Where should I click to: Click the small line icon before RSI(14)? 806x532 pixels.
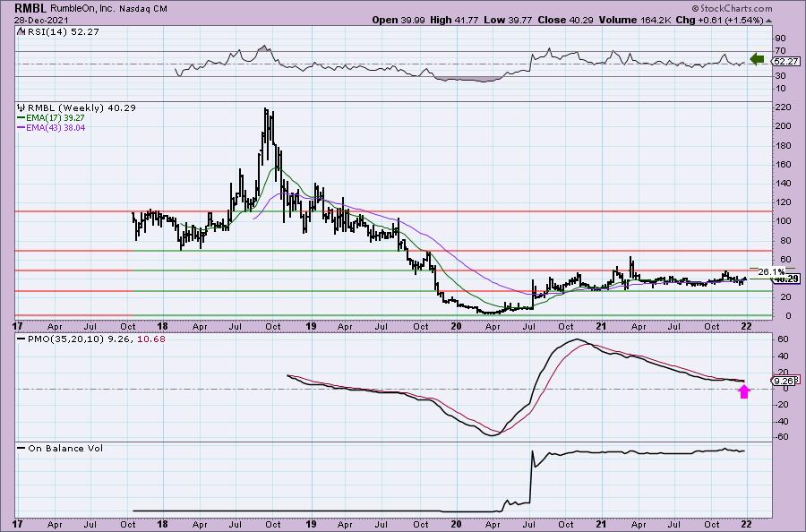pos(20,31)
